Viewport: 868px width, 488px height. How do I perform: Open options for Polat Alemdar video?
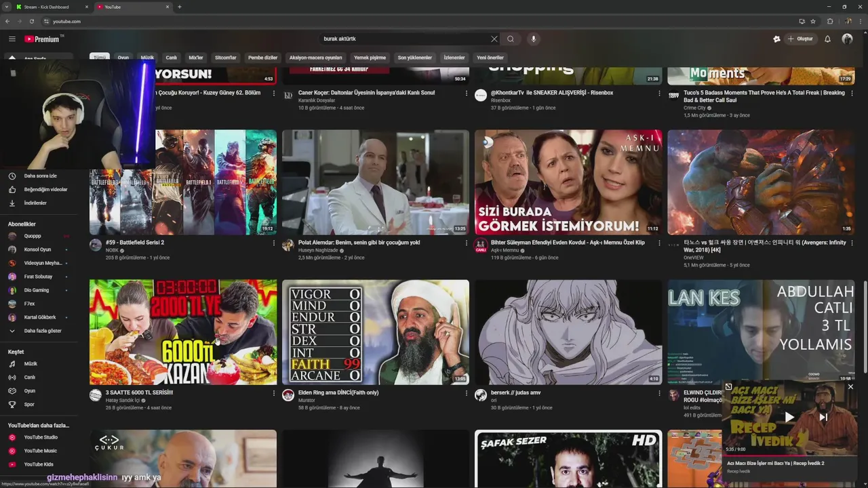click(467, 243)
